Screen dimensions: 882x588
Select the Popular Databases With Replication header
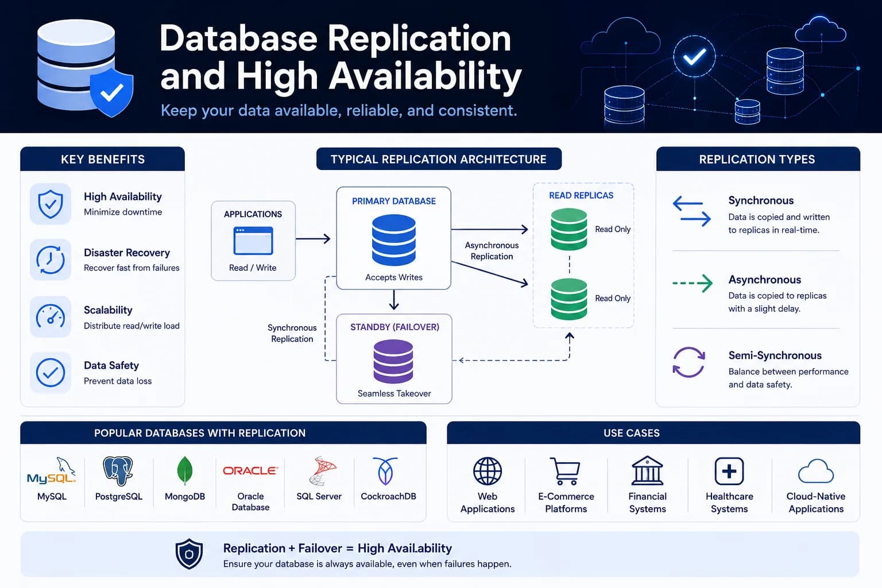[x=223, y=433]
